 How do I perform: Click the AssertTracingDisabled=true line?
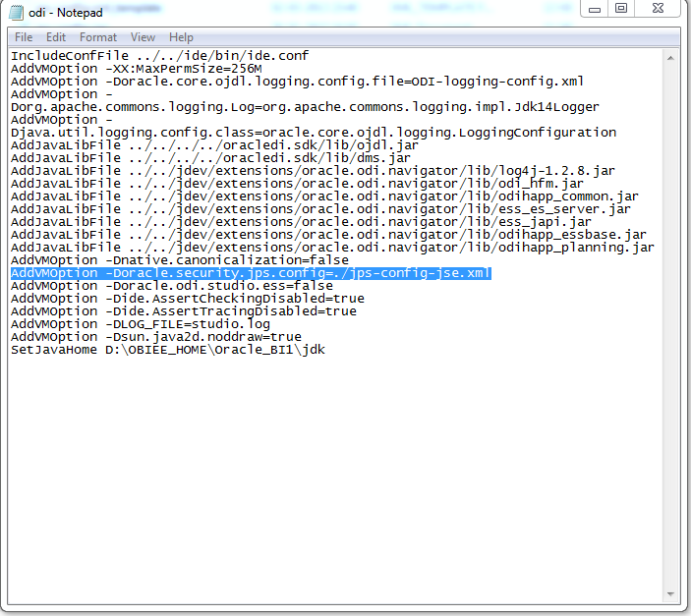[184, 311]
